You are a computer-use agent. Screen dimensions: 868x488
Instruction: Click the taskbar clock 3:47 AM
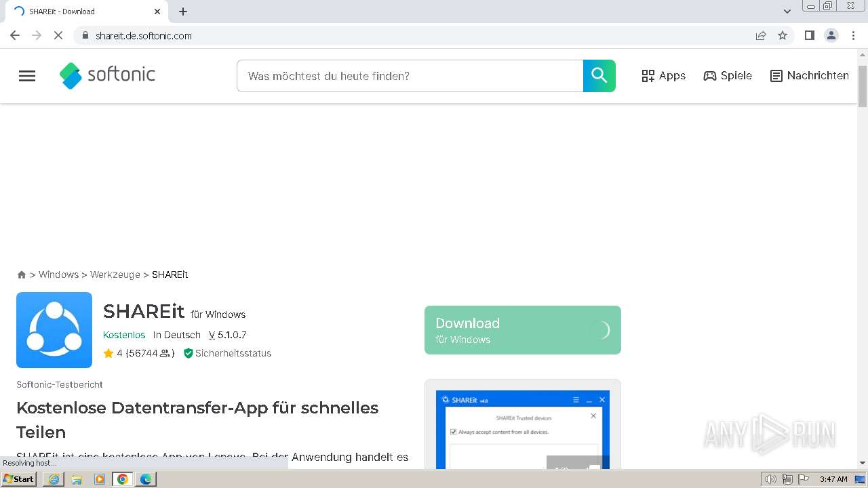tap(833, 479)
